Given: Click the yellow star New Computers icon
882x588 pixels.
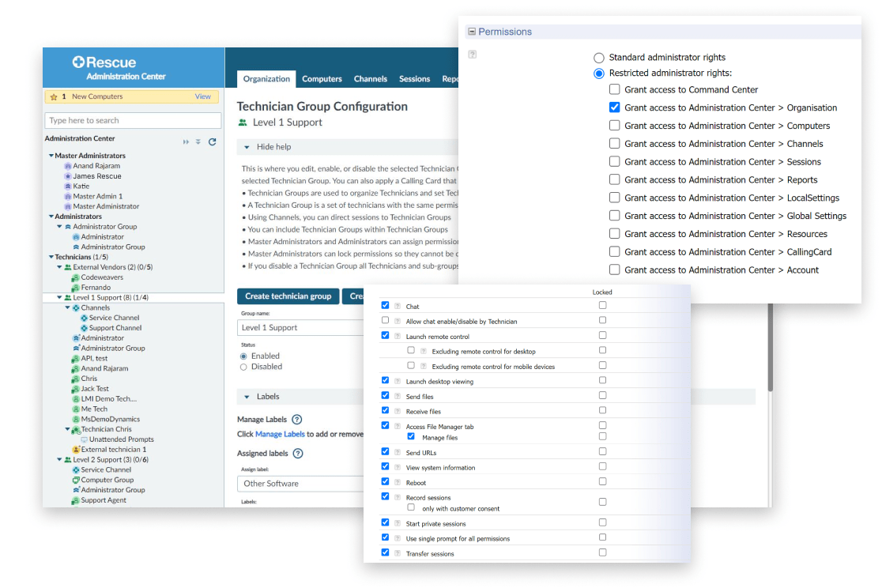Looking at the screenshot, I should coord(55,96).
